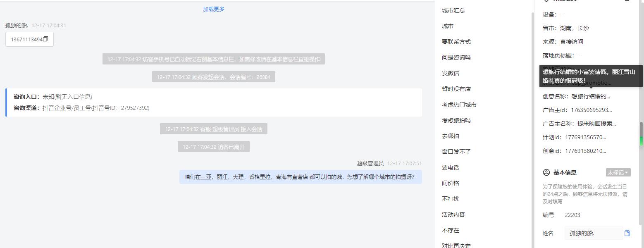Click the 编号 value 22203
Image resolution: width=644 pixels, height=248 pixels.
point(572,215)
